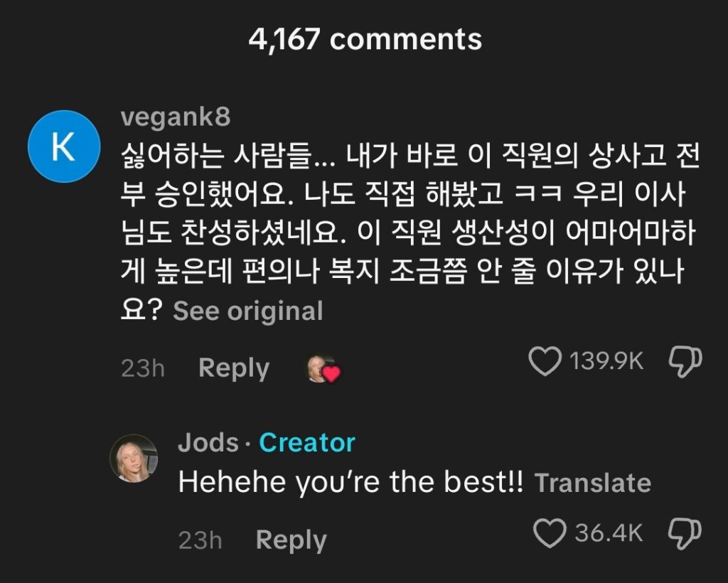Tap the "Hehehe you're the best!!" reply text
The width and height of the screenshot is (728, 583).
point(350,483)
